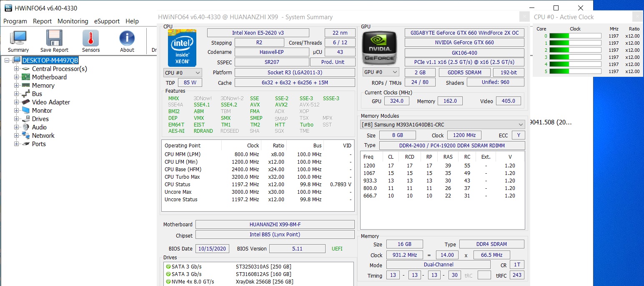Click the Monitor tree icon
The height and width of the screenshot is (286, 644).
tap(26, 110)
